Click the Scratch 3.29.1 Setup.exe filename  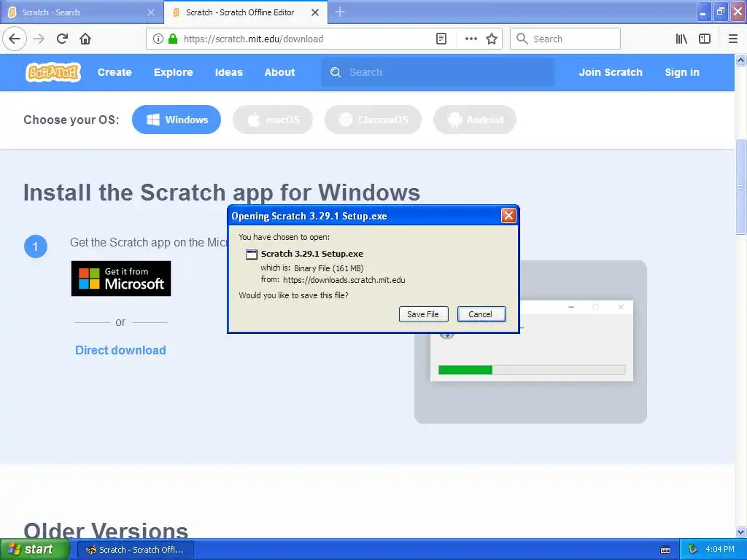(x=312, y=254)
